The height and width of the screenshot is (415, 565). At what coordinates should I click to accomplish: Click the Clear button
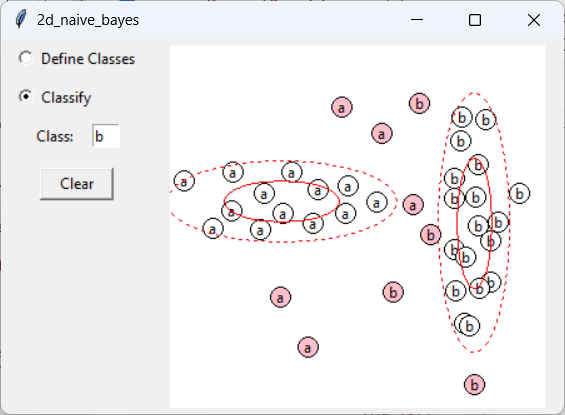coord(77,184)
